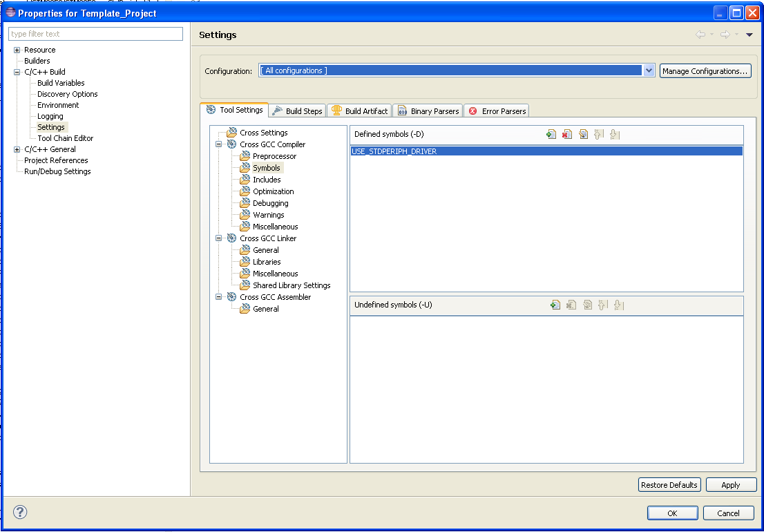Go forward with the right arrow
The width and height of the screenshot is (764, 532).
725,35
